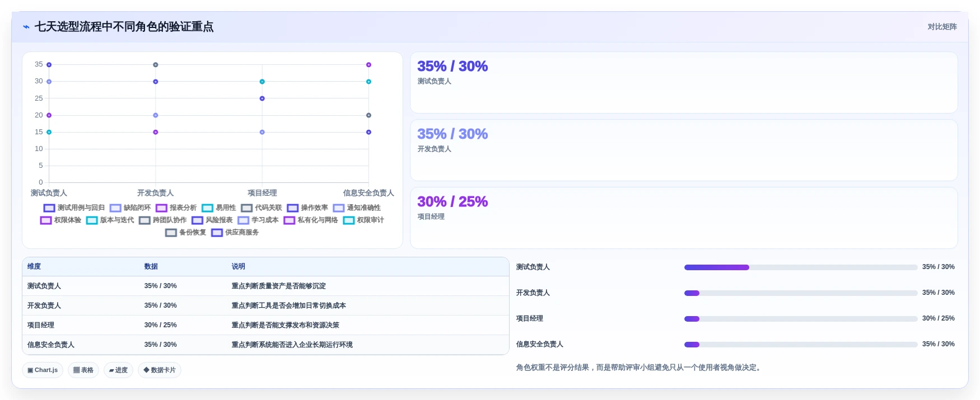Click the 30% / 25% value beside 项目经理 bar
This screenshot has width=980, height=400.
[x=939, y=318]
